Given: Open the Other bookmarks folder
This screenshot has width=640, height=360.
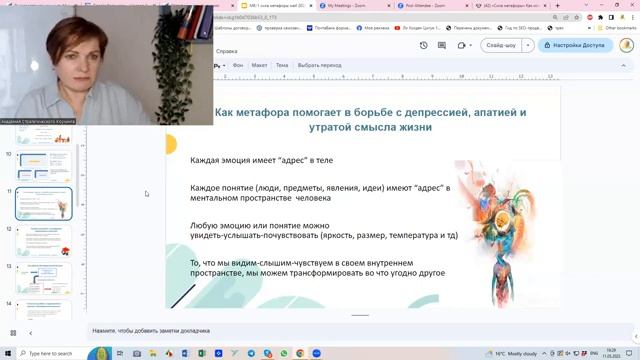Looking at the screenshot, I should pos(617,28).
